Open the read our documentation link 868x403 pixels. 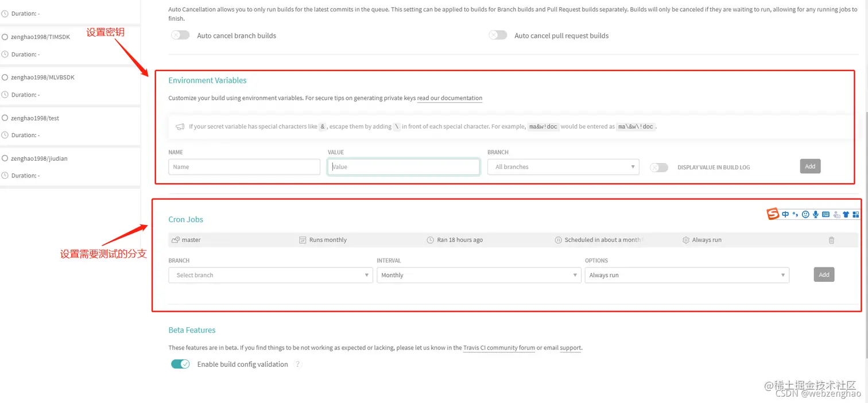[449, 98]
